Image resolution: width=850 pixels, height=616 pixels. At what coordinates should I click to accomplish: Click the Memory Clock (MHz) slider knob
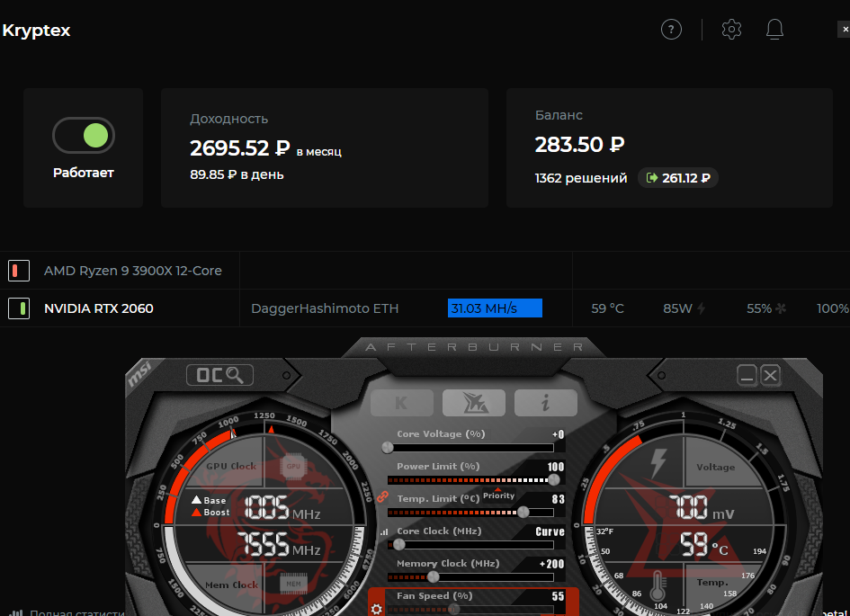[x=434, y=577]
